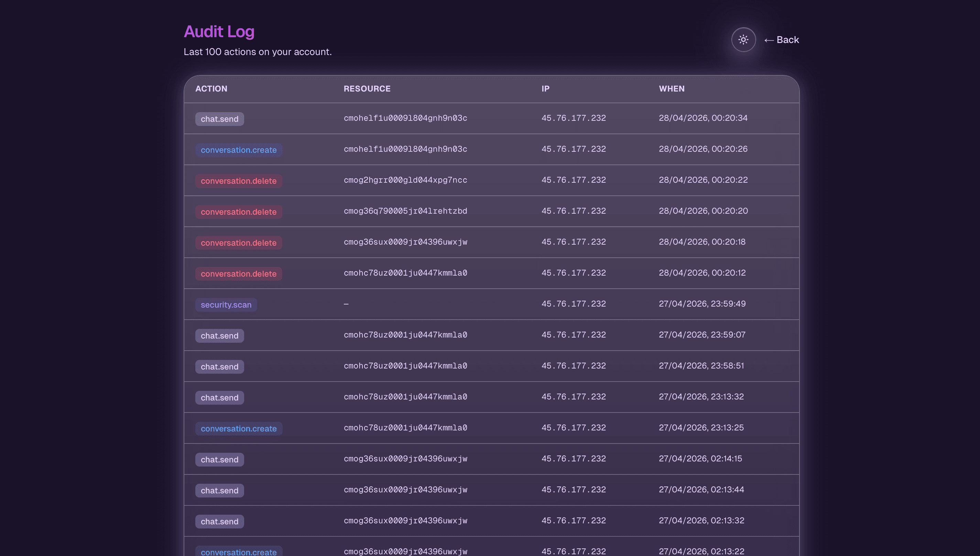Select resource ID in the 23:13:25 row

point(405,427)
